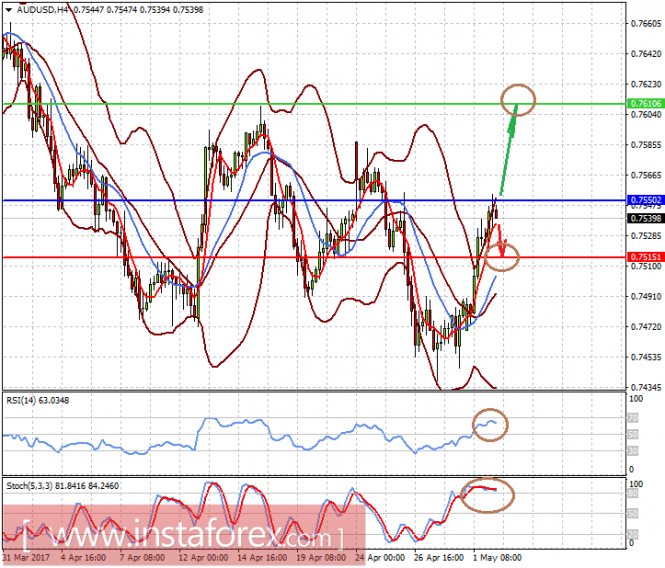Open the www.instaforex.com watermark link
Viewport: 665px width, 568px height.
click(184, 535)
